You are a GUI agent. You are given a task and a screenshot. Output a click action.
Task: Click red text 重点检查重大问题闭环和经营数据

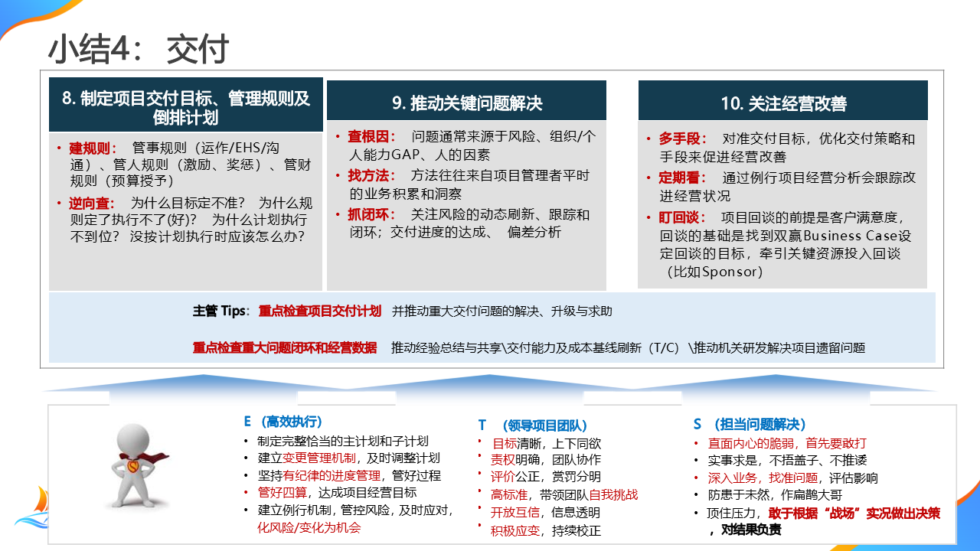tap(285, 347)
